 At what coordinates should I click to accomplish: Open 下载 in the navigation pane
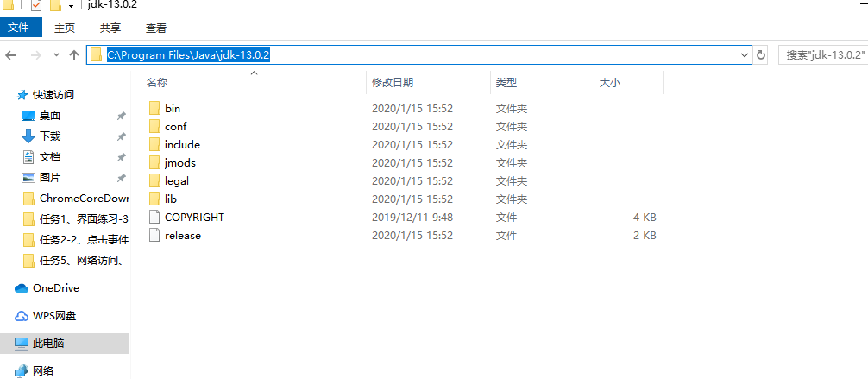[50, 136]
